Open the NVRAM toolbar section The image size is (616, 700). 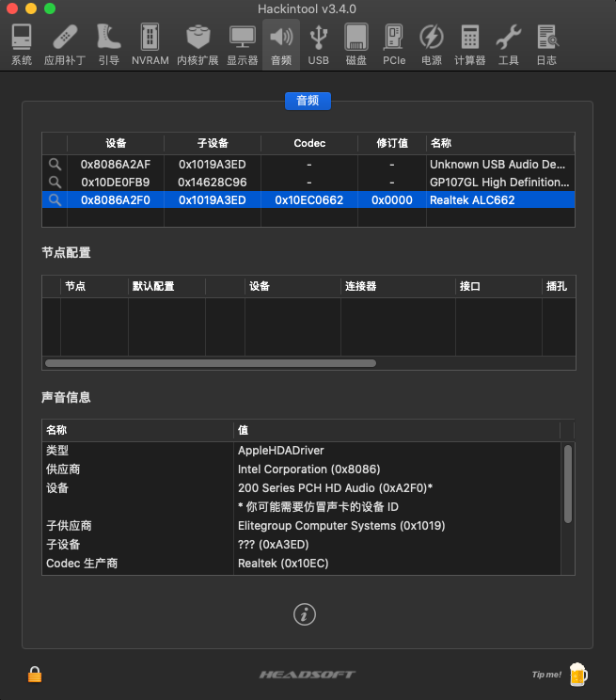(x=150, y=44)
